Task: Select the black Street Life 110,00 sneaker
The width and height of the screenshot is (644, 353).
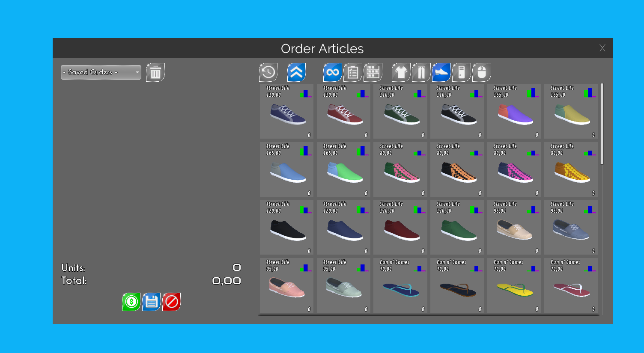Action: coord(457,111)
